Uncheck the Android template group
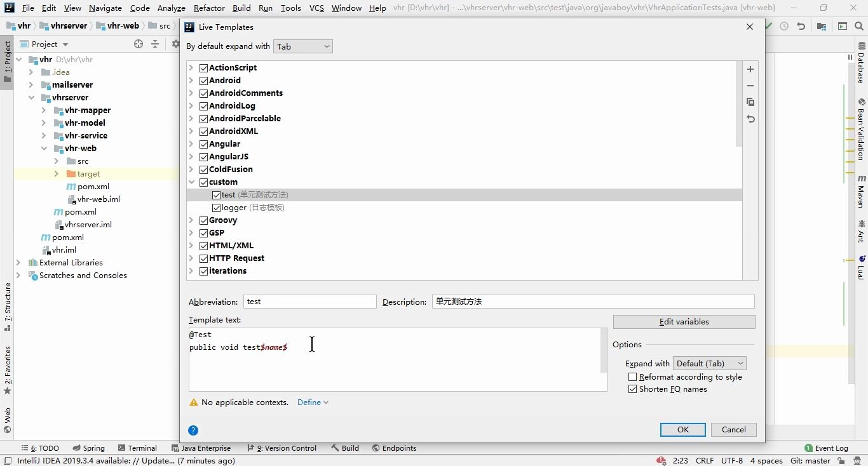The image size is (868, 466). [x=204, y=81]
